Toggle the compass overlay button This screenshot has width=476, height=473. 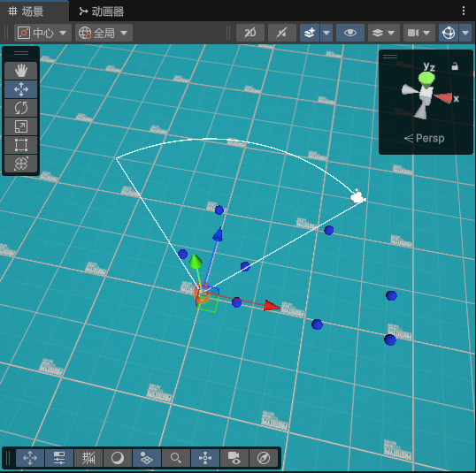point(264,458)
